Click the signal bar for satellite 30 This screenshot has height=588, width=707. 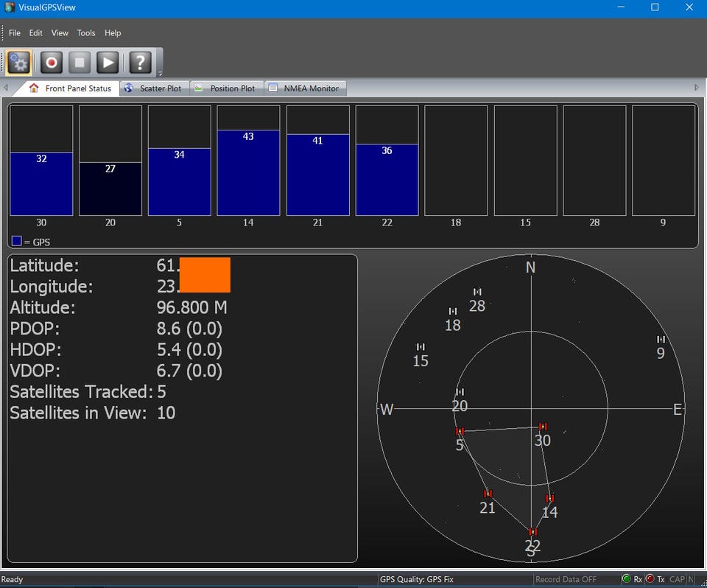point(41,183)
